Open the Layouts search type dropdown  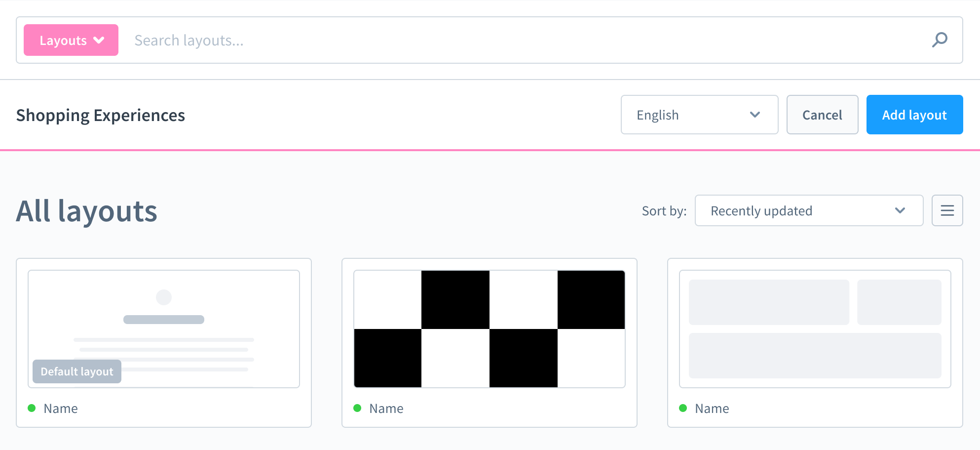(x=71, y=40)
